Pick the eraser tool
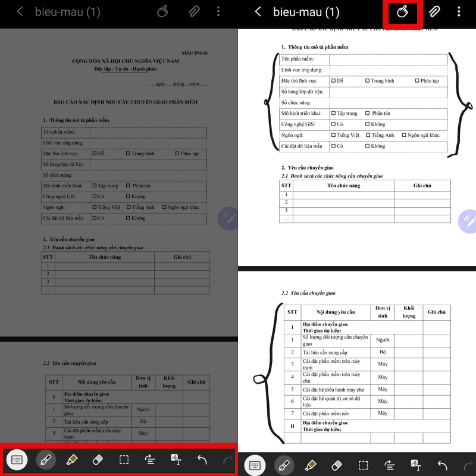This screenshot has width=476, height=476. [98, 459]
